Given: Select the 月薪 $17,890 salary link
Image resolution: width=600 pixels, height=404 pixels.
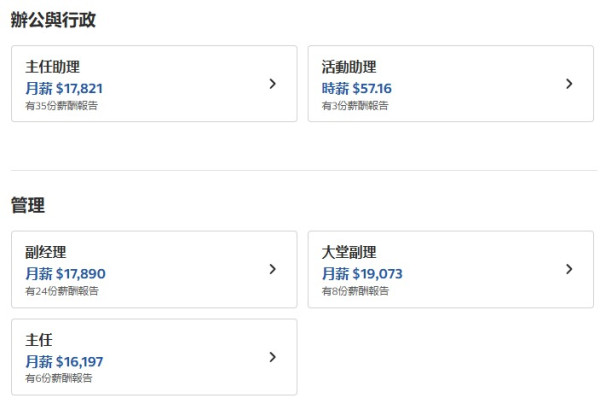Looking at the screenshot, I should pyautogui.click(x=65, y=274).
